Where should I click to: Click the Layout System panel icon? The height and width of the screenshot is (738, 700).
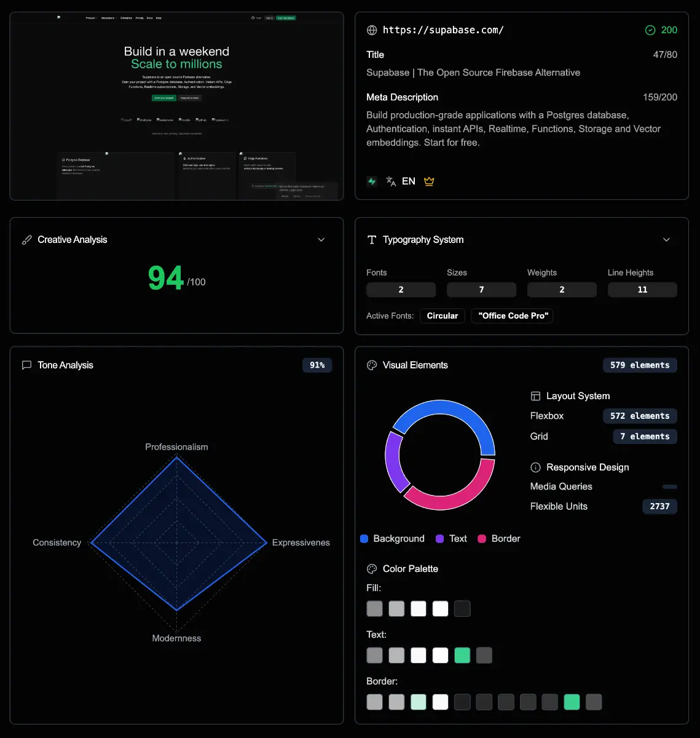[535, 396]
